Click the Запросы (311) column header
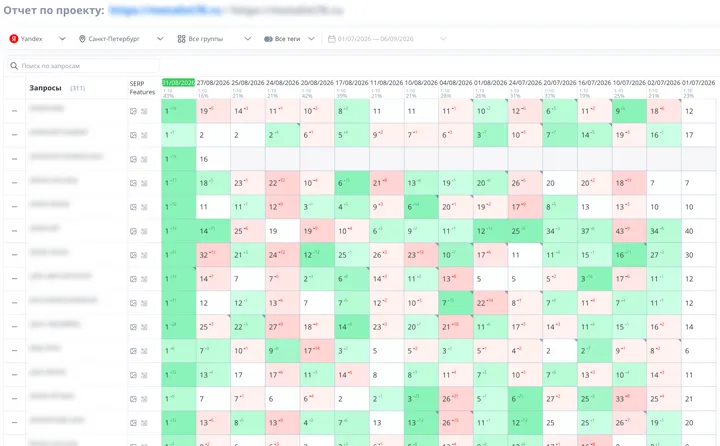The image size is (720, 446). click(57, 88)
